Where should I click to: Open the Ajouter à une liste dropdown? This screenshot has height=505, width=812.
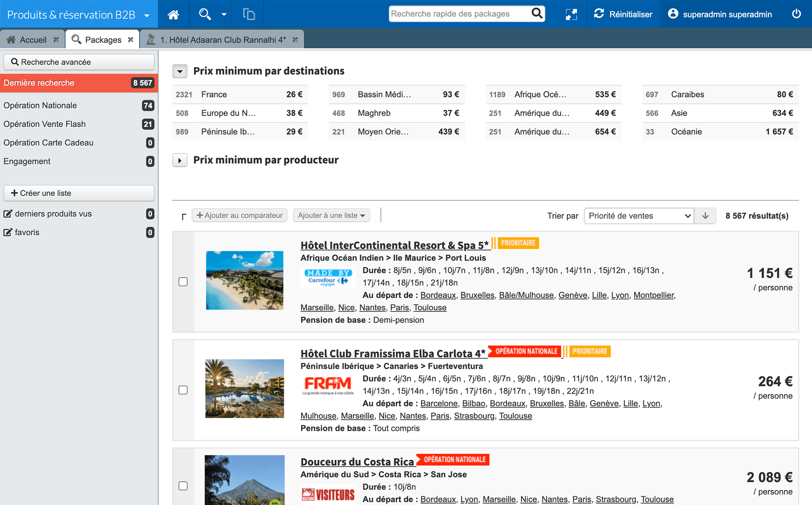point(331,216)
